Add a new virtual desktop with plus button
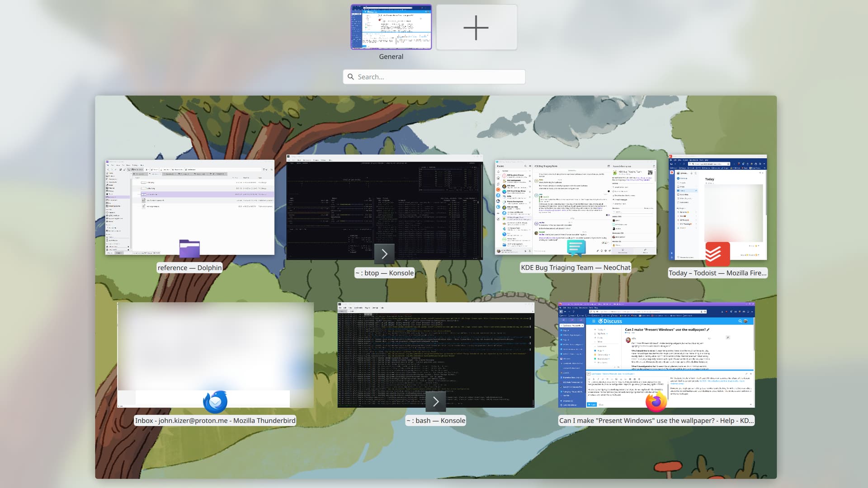868x488 pixels. coord(476,27)
